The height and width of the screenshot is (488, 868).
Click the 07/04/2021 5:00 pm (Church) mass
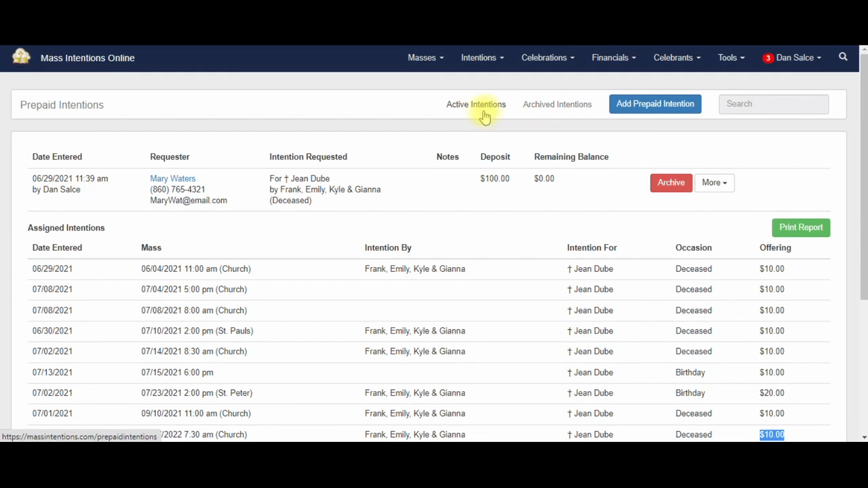coord(194,289)
